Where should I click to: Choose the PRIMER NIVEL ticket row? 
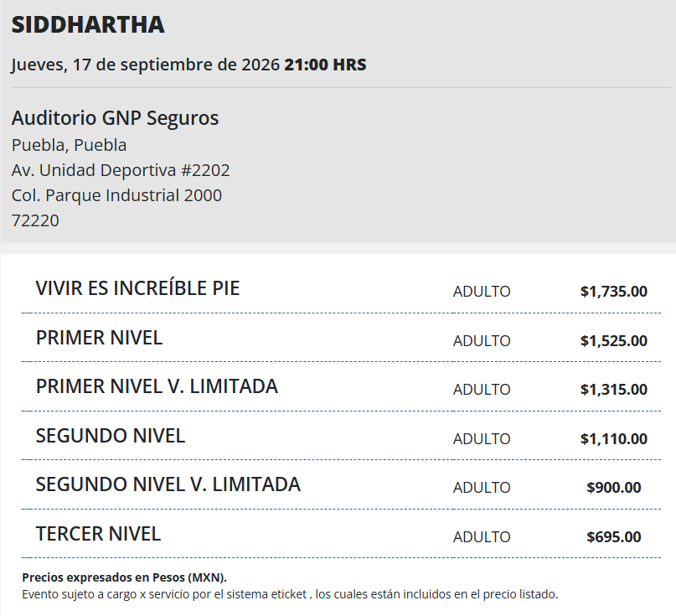(341, 338)
